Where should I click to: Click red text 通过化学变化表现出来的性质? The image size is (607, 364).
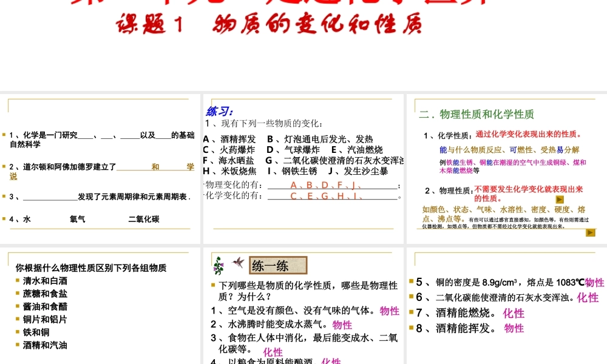[x=529, y=134]
